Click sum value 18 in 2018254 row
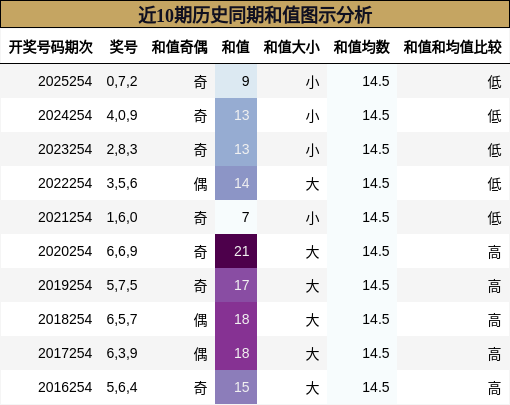 coord(236,319)
